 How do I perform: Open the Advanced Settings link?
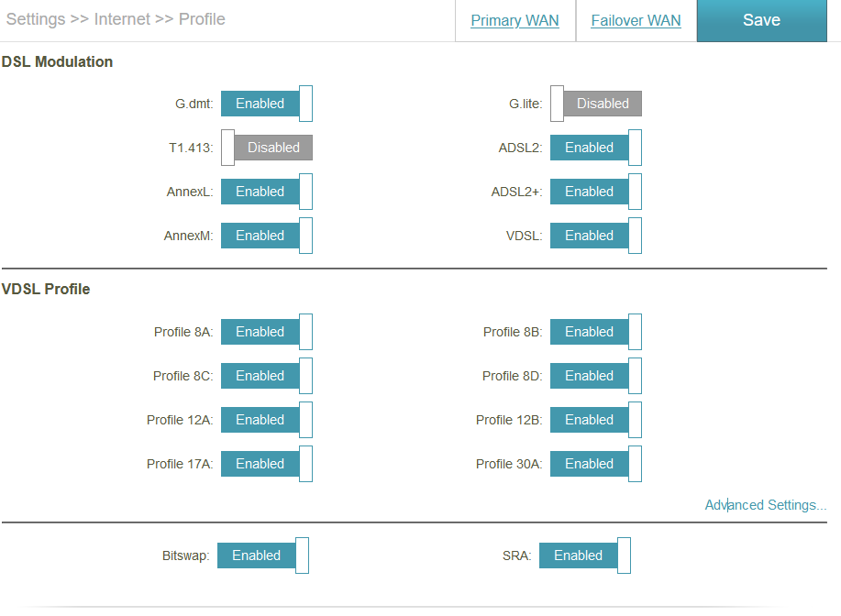pos(765,505)
